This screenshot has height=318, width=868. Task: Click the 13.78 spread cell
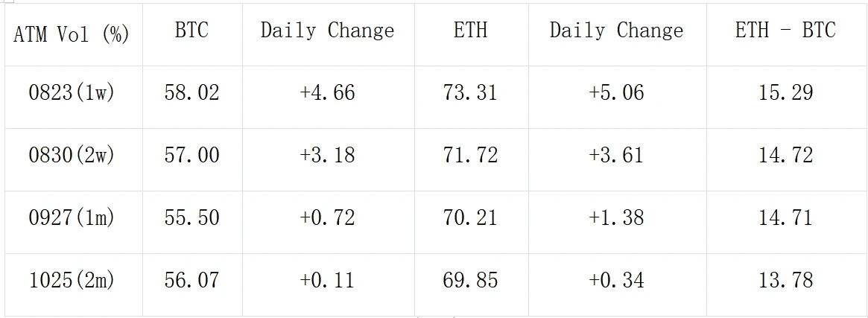click(785, 280)
